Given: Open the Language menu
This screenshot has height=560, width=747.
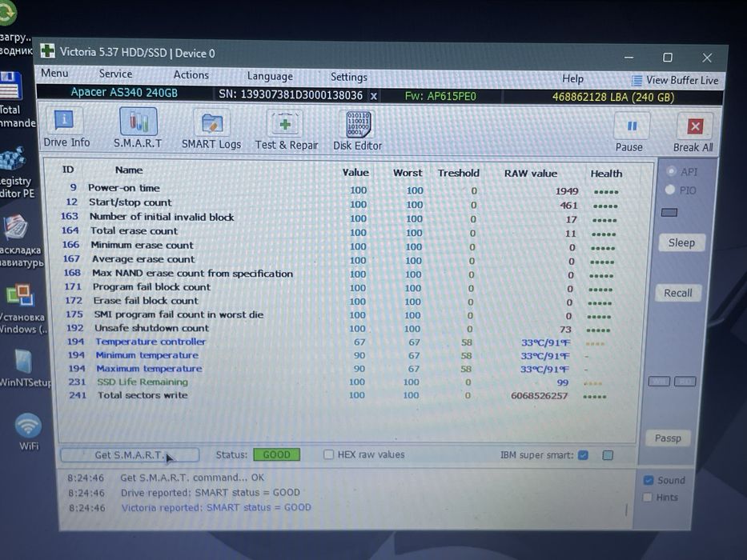Looking at the screenshot, I should pos(270,76).
